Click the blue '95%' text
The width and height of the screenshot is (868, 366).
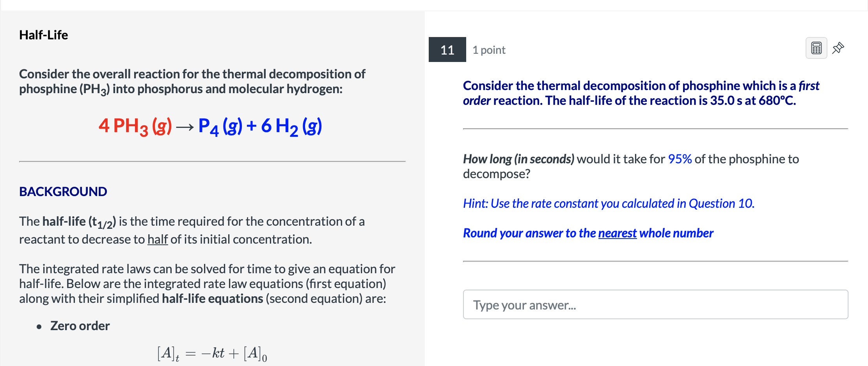(x=680, y=159)
